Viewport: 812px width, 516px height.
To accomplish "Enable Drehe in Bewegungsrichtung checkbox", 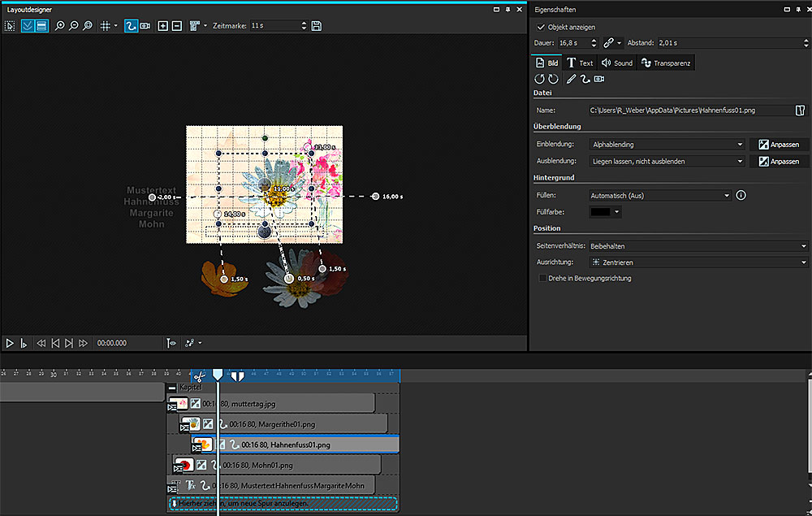I will point(542,278).
